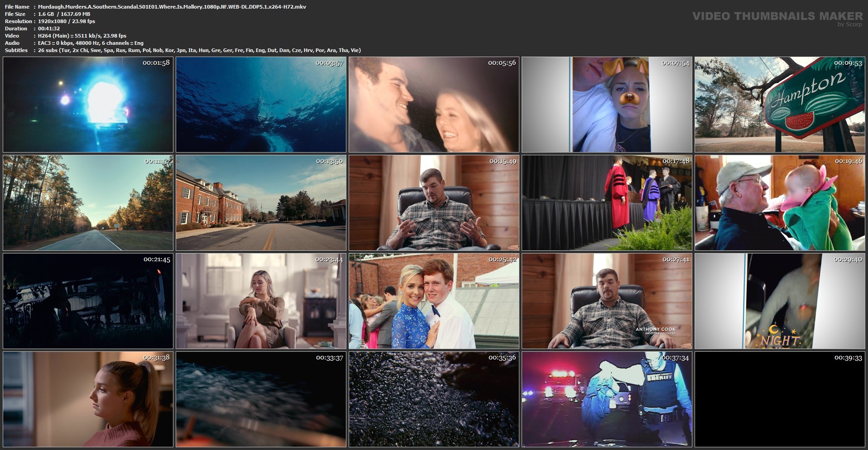Select the dark water thumbnail at 00:33:37

[261, 399]
